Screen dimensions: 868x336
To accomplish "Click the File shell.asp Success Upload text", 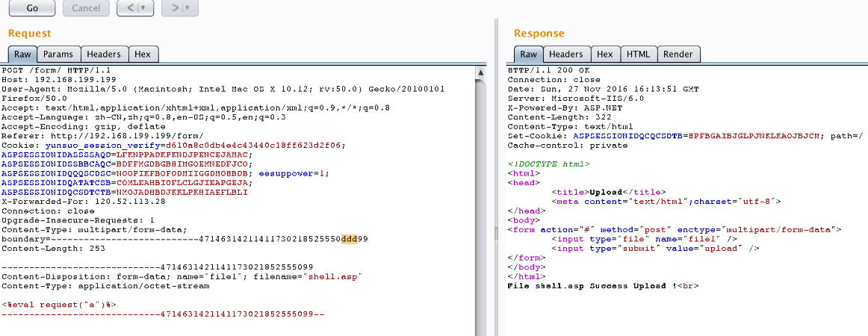I will (603, 286).
